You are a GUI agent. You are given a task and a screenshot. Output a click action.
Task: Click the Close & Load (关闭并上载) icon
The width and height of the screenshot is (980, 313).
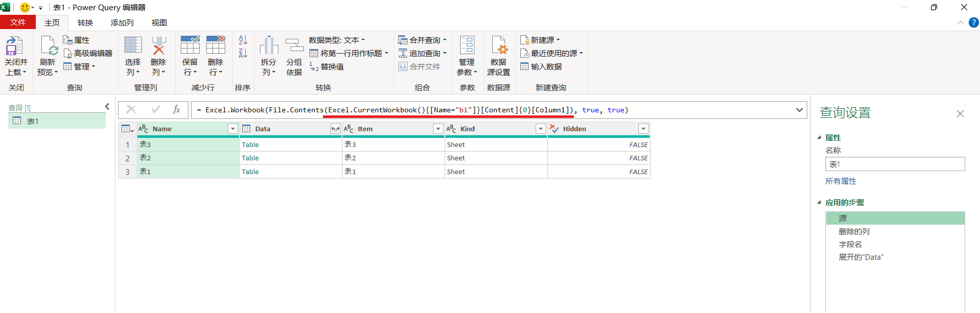point(14,46)
